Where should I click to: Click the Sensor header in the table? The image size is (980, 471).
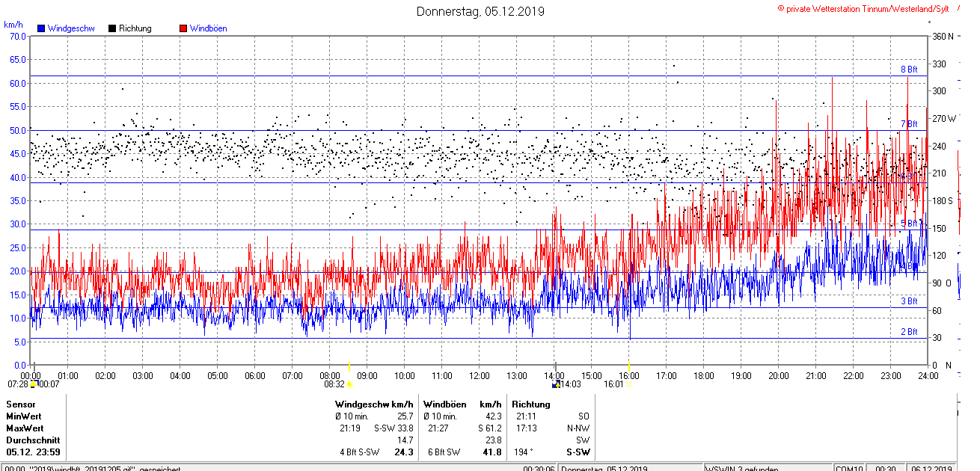(20, 404)
